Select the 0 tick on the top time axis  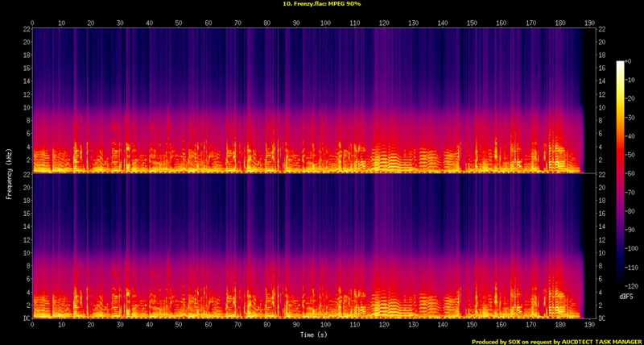[x=32, y=23]
